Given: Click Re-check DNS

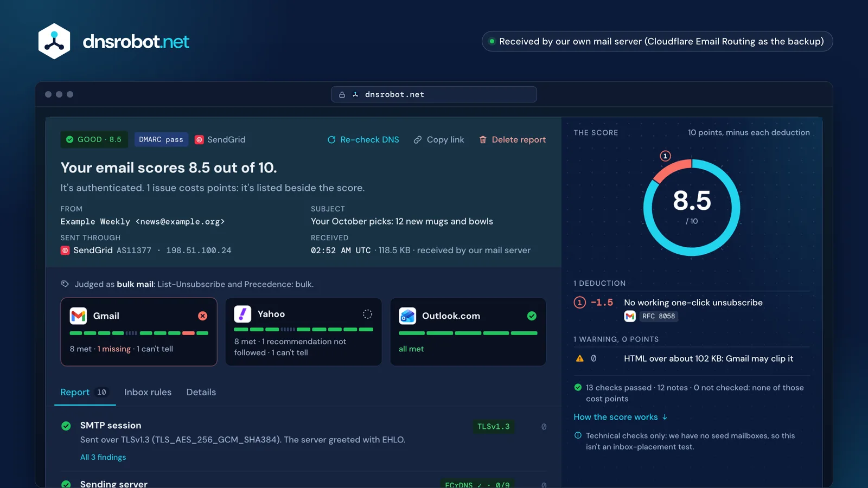Looking at the screenshot, I should 363,140.
